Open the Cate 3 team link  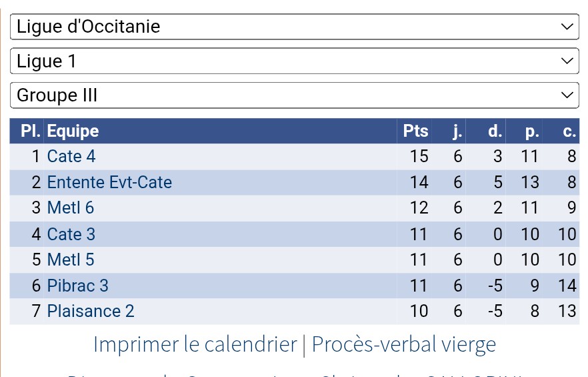coord(71,234)
